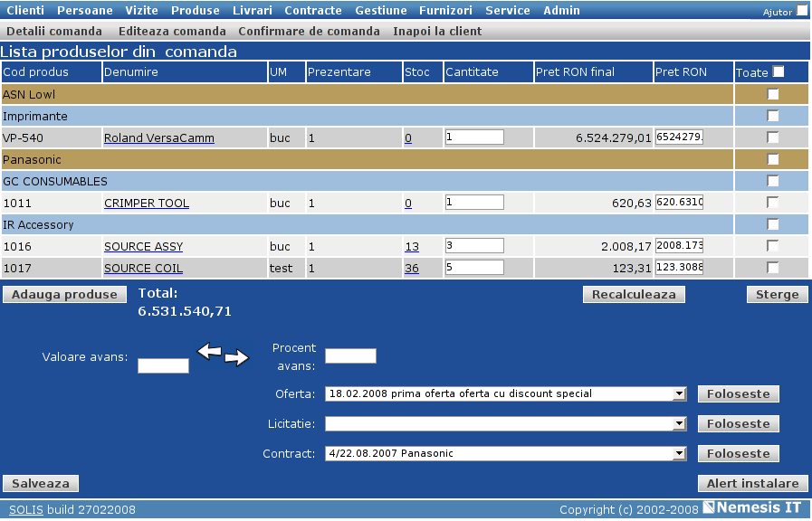Focus Pret RON field for SOURCE ASSY
812x521 pixels.
tap(679, 246)
